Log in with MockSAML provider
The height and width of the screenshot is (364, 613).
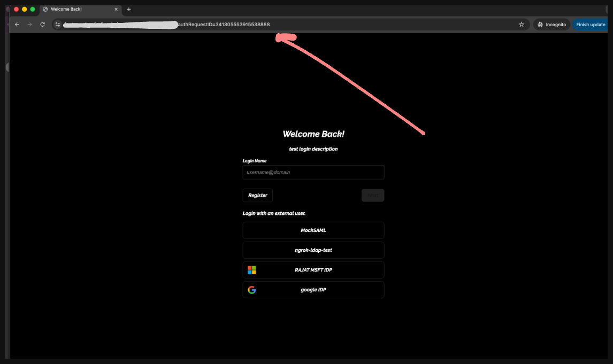[313, 230]
